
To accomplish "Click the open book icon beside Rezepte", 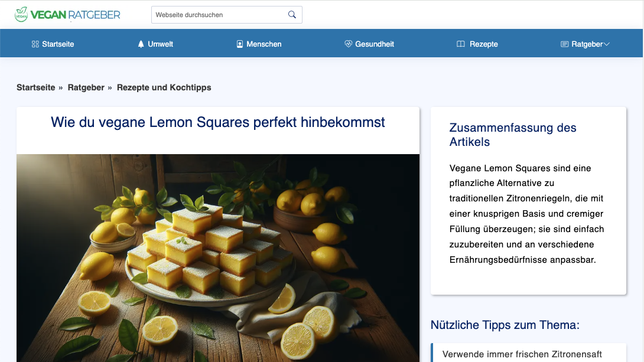I will click(x=461, y=44).
